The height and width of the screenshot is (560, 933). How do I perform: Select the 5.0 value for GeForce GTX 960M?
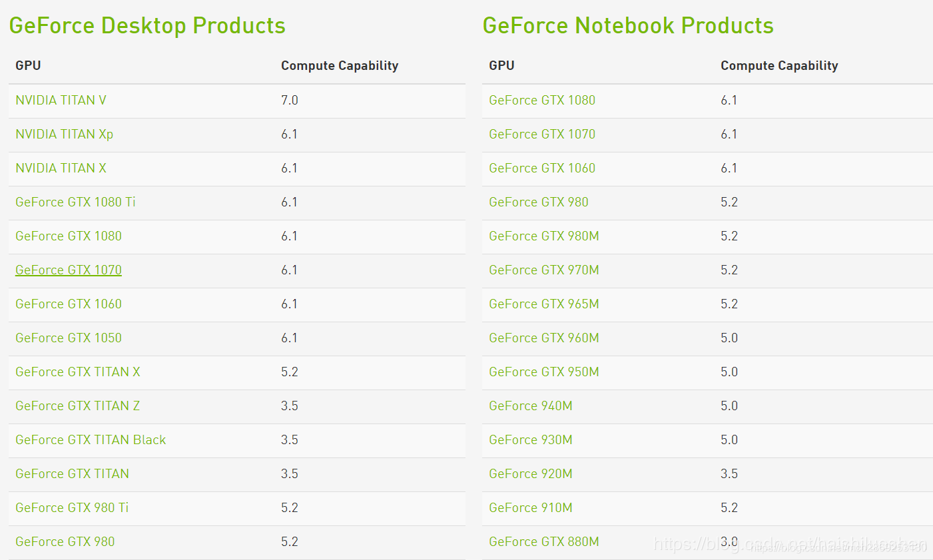click(729, 338)
